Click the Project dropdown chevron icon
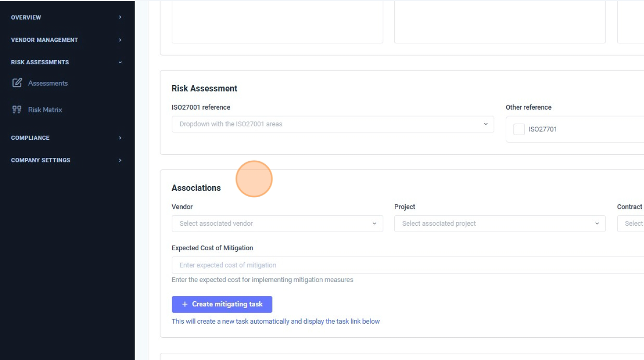644x360 pixels. (x=597, y=223)
